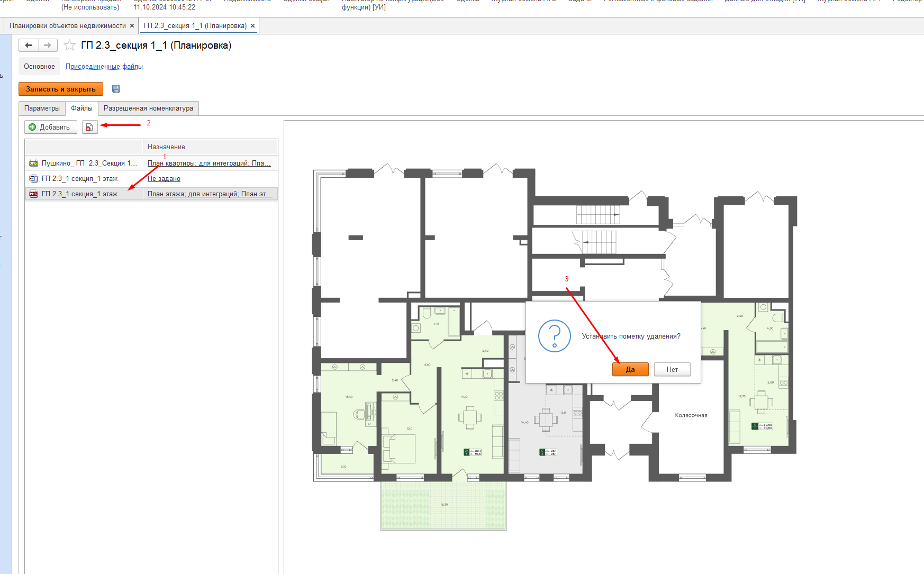This screenshot has height=574, width=924.
Task: Click the back navigation arrow
Action: [29, 45]
